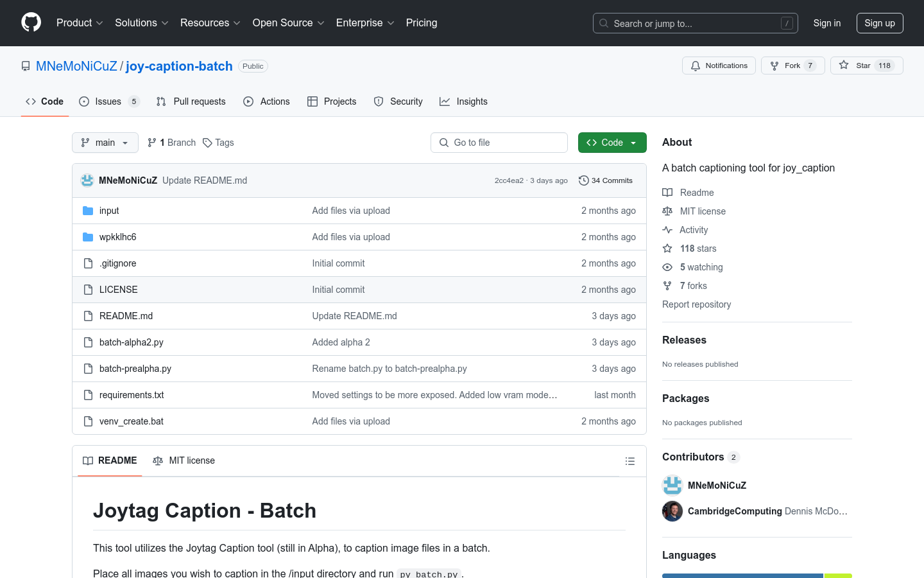The width and height of the screenshot is (924, 578).
Task: Open the Contributors heading link
Action: coord(701,457)
